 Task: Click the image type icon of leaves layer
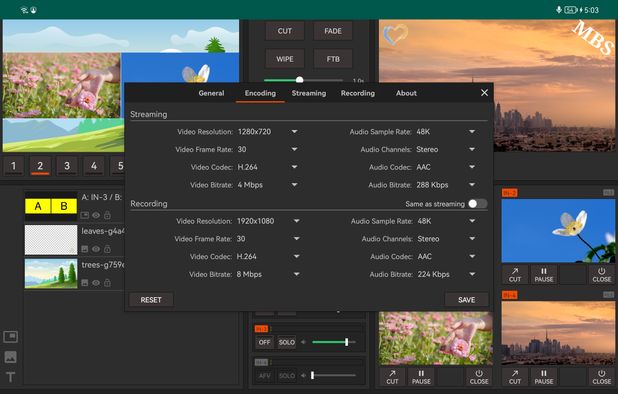(x=84, y=249)
